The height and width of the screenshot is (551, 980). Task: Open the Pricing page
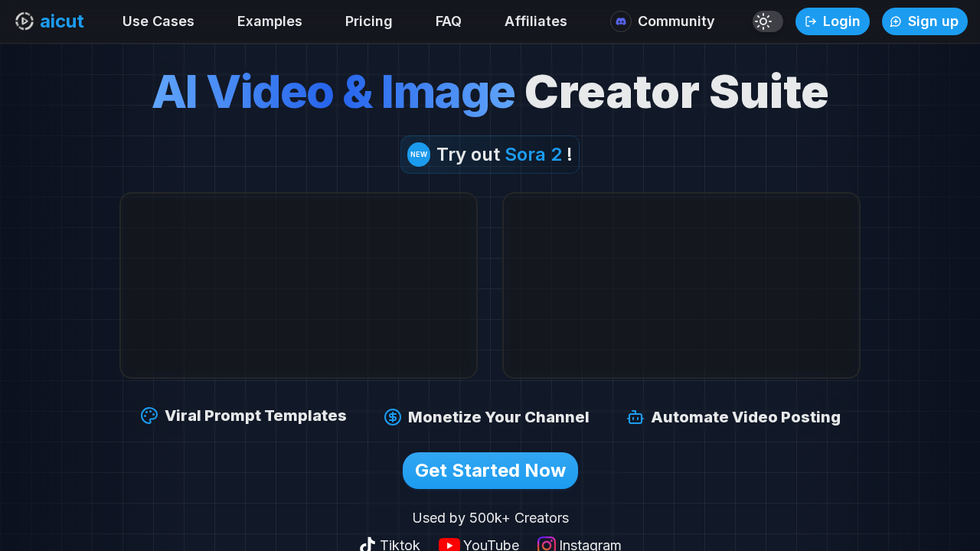click(x=369, y=21)
